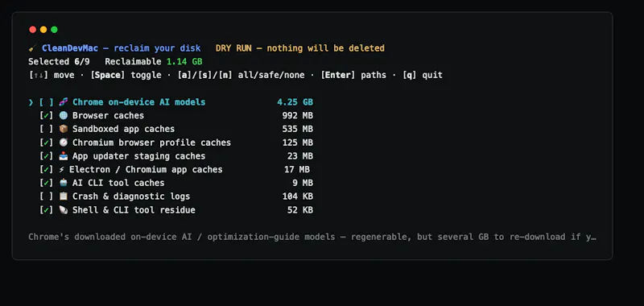Select the 'Crash & diagnostic logs' label
The image size is (644, 306).
coord(131,196)
